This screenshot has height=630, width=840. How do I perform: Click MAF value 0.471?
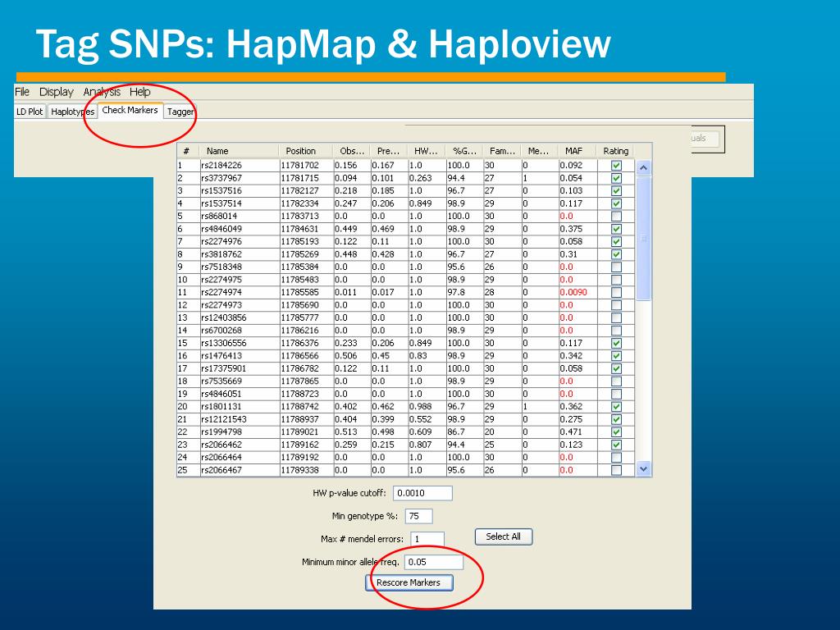[571, 431]
